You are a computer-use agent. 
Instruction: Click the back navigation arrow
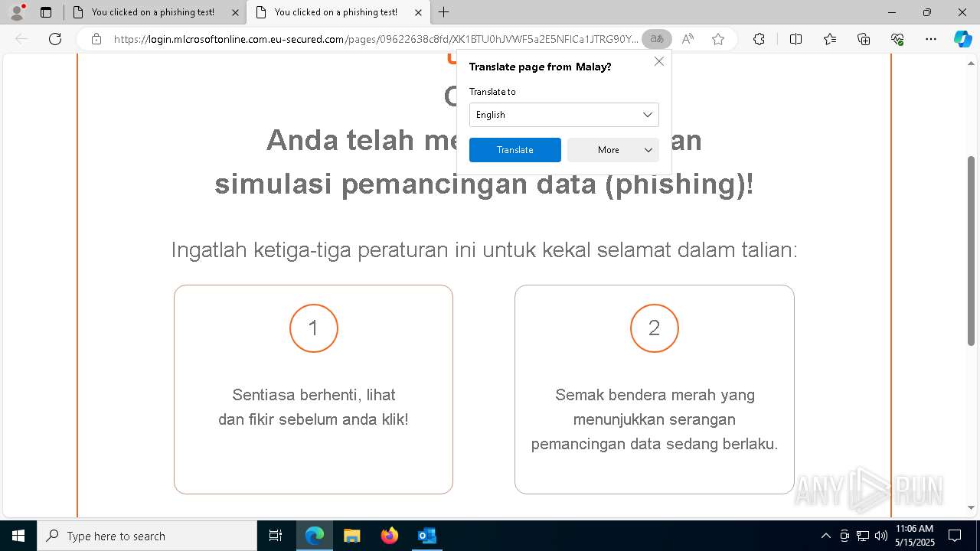click(22, 39)
